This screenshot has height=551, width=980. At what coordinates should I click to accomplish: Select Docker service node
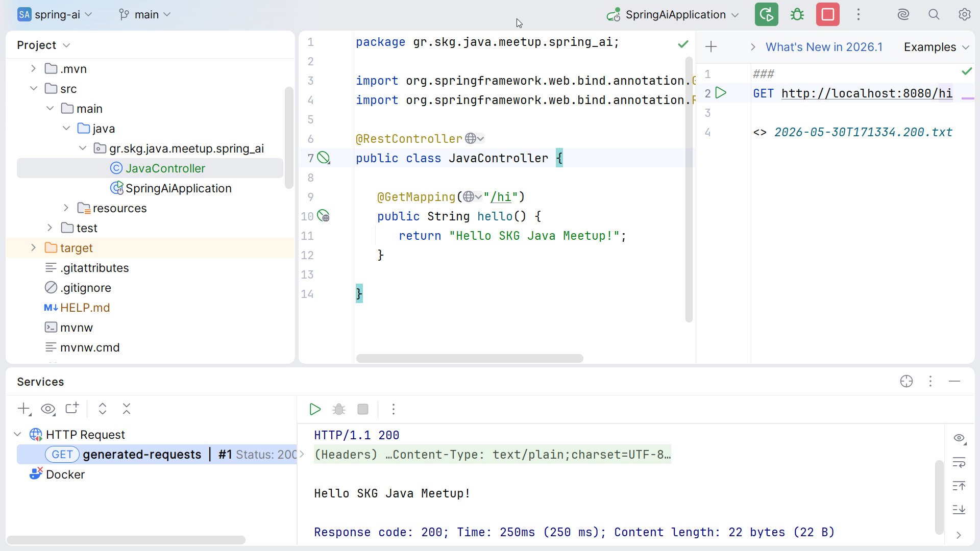[x=65, y=474]
